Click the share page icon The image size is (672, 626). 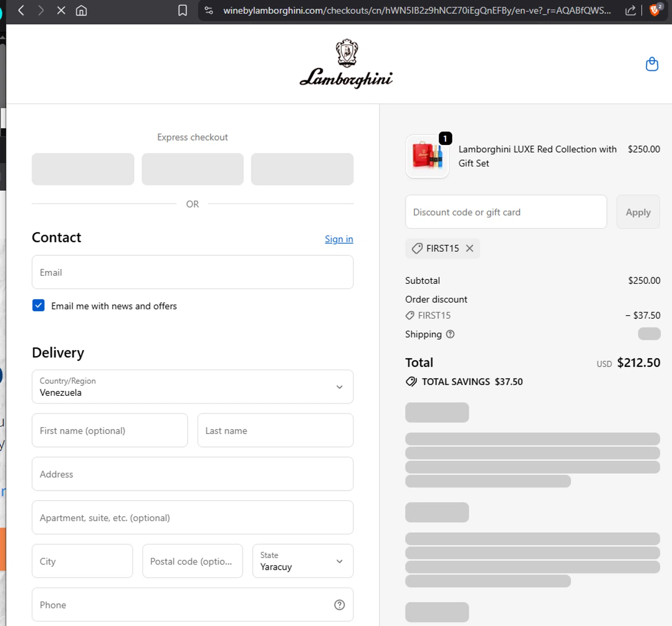[x=630, y=10]
